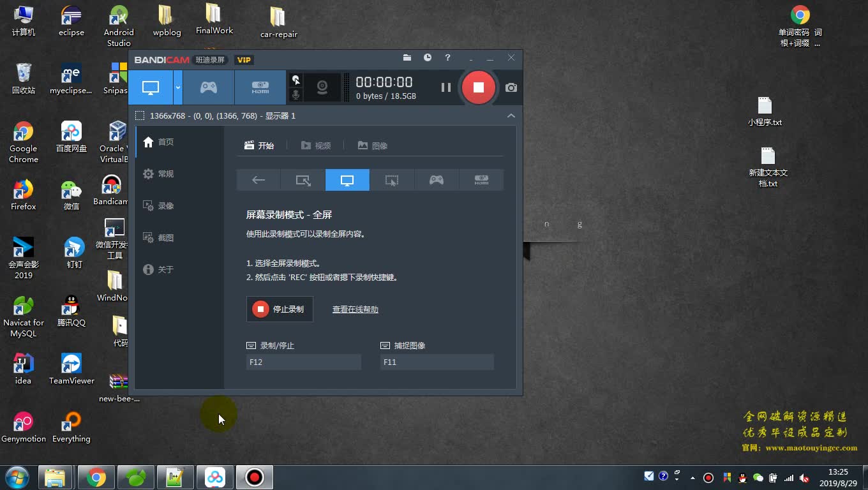This screenshot has width=868, height=490.
Task: Show hidden tray icons arrow
Action: click(694, 477)
